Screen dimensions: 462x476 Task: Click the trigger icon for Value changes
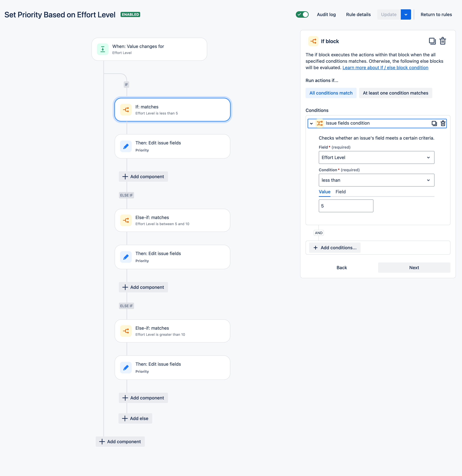click(x=103, y=49)
